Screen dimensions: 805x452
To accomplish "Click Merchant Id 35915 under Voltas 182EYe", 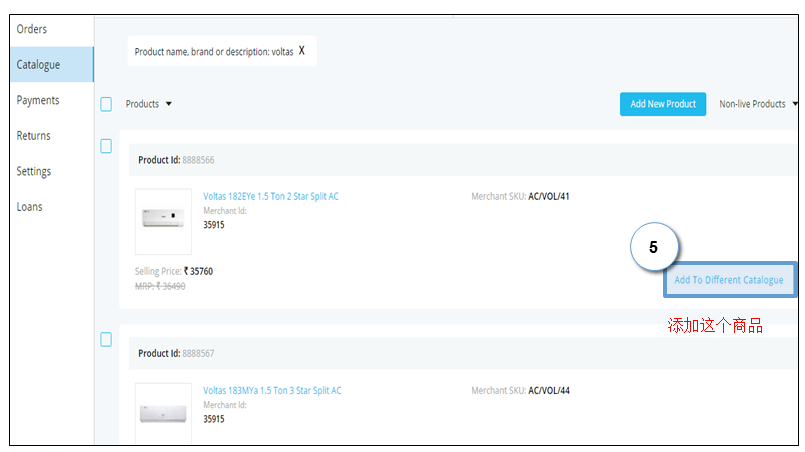I will coord(214,224).
